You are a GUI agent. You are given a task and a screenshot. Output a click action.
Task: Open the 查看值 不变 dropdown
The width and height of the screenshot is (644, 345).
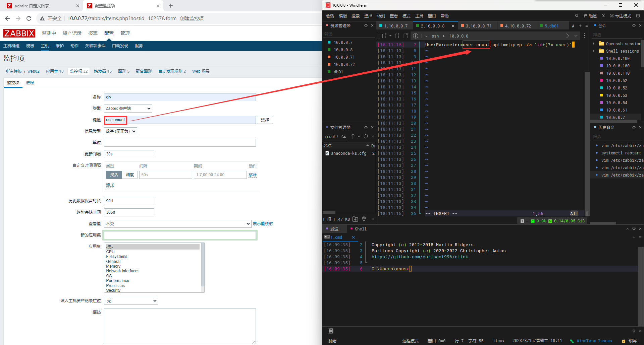(x=178, y=224)
